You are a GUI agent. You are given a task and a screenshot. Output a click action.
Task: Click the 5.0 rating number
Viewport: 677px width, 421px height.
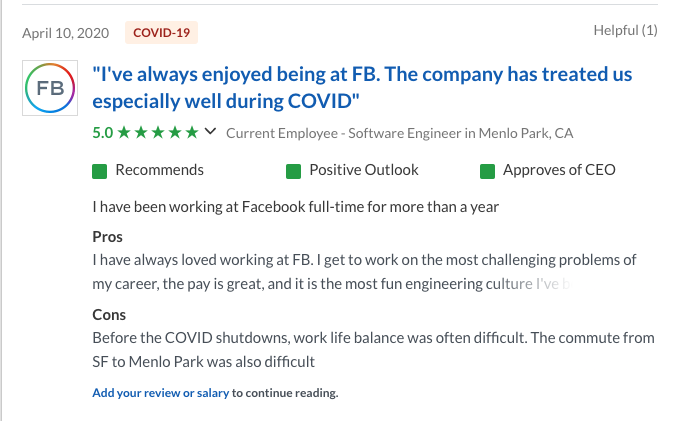click(x=103, y=133)
